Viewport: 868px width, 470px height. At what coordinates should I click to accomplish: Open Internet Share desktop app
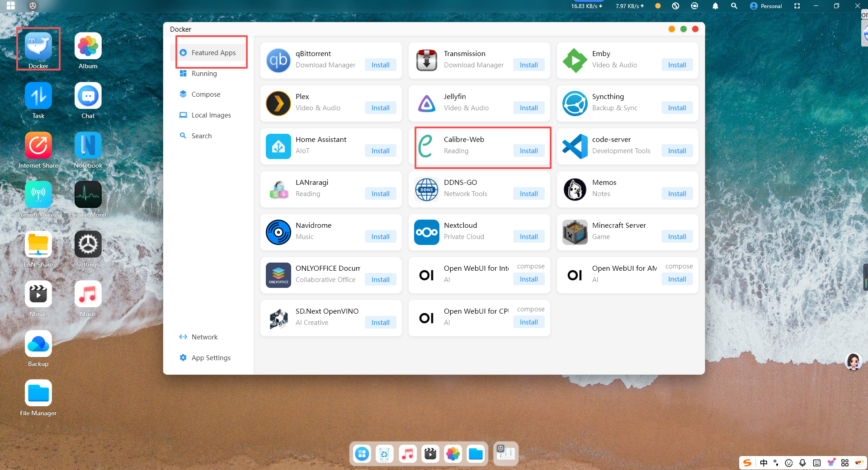(x=38, y=146)
